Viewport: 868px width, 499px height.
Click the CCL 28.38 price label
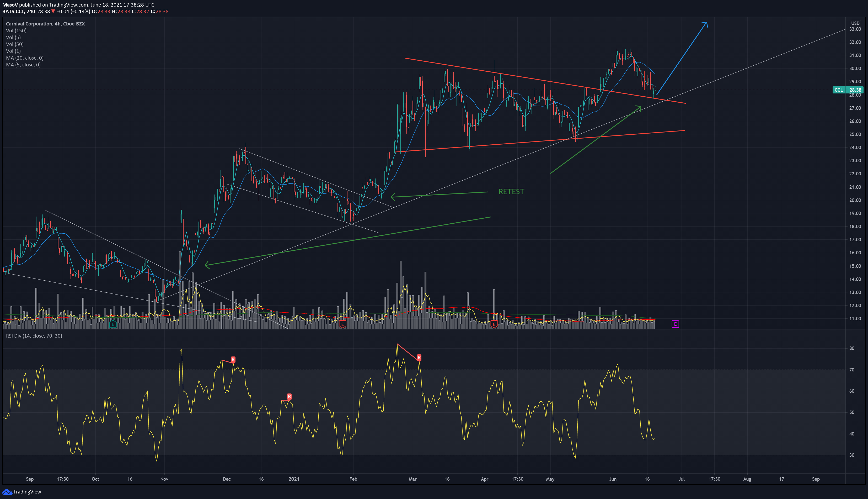coord(848,90)
